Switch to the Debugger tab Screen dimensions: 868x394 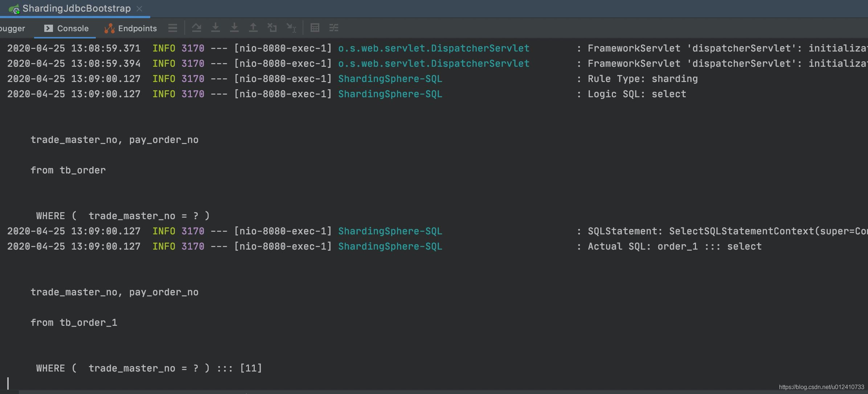[x=12, y=28]
